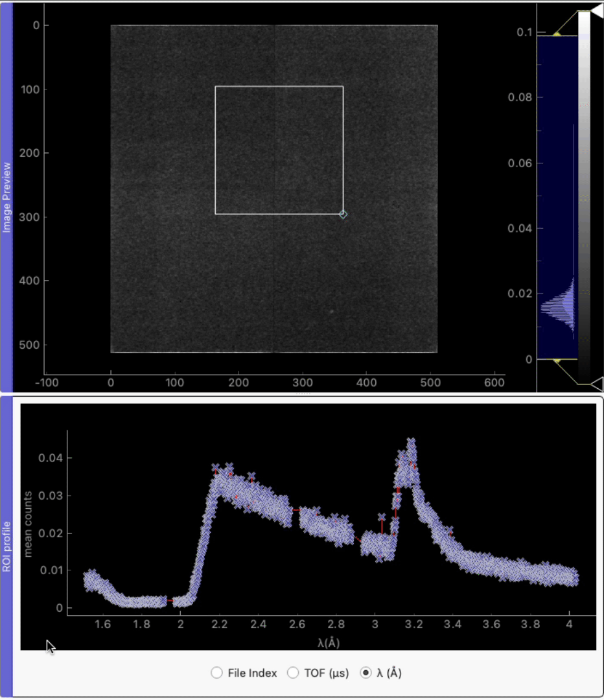Click the dark blue histogram level region
Image resolution: width=604 pixels, height=700 pixels.
(x=557, y=162)
